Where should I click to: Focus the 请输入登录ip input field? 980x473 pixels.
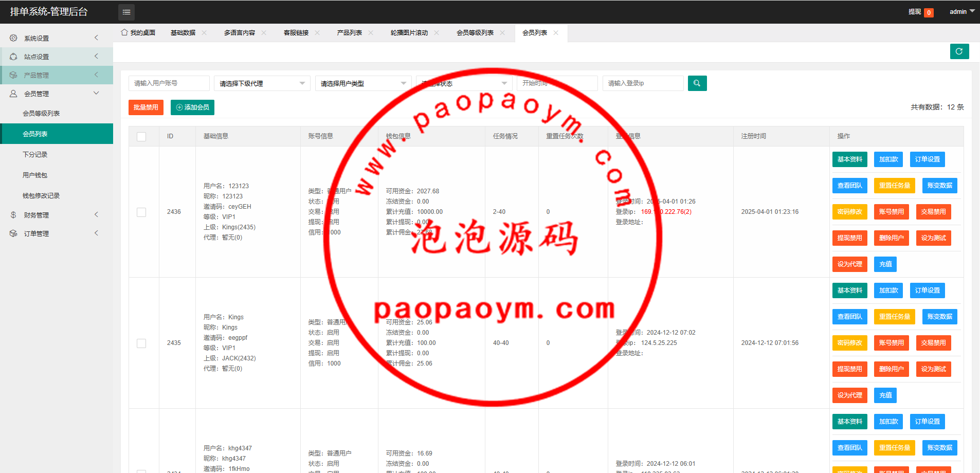coord(643,83)
